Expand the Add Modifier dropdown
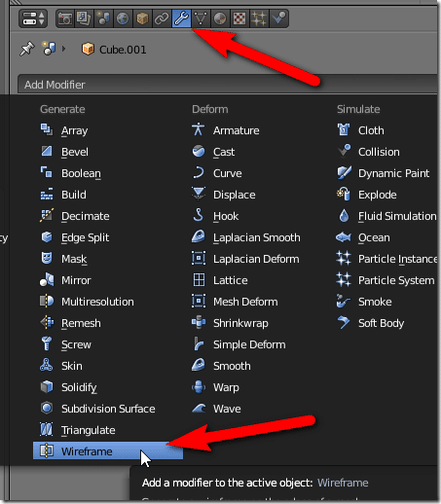The height and width of the screenshot is (504, 441). (227, 85)
